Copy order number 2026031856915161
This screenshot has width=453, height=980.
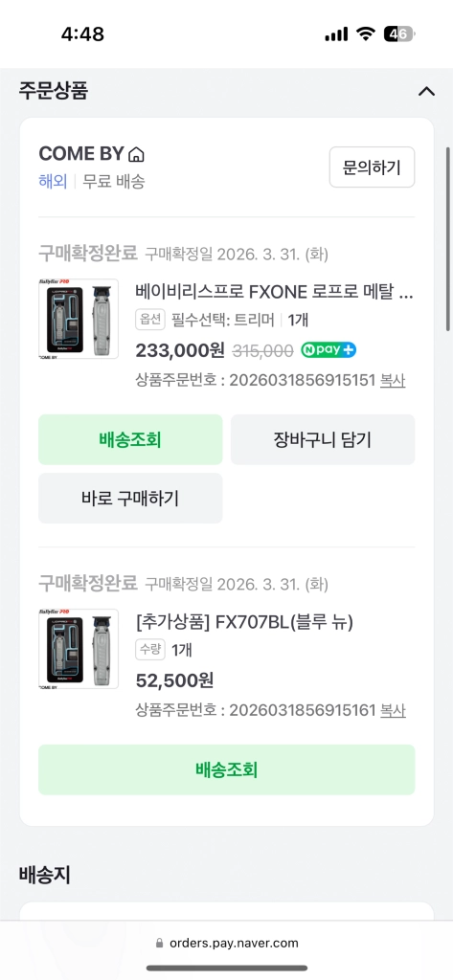coord(393,710)
